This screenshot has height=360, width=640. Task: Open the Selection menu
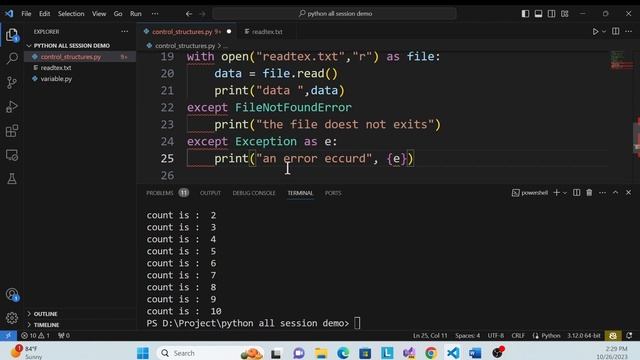71,13
